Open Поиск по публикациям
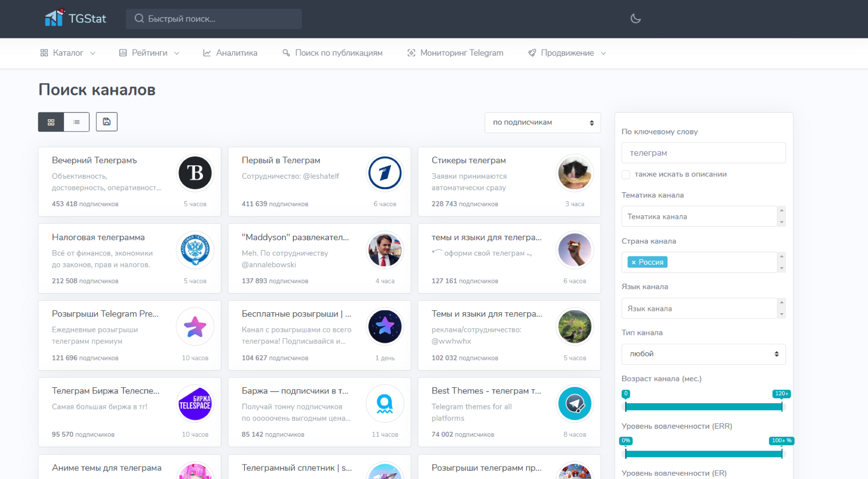The image size is (868, 479). [x=332, y=53]
